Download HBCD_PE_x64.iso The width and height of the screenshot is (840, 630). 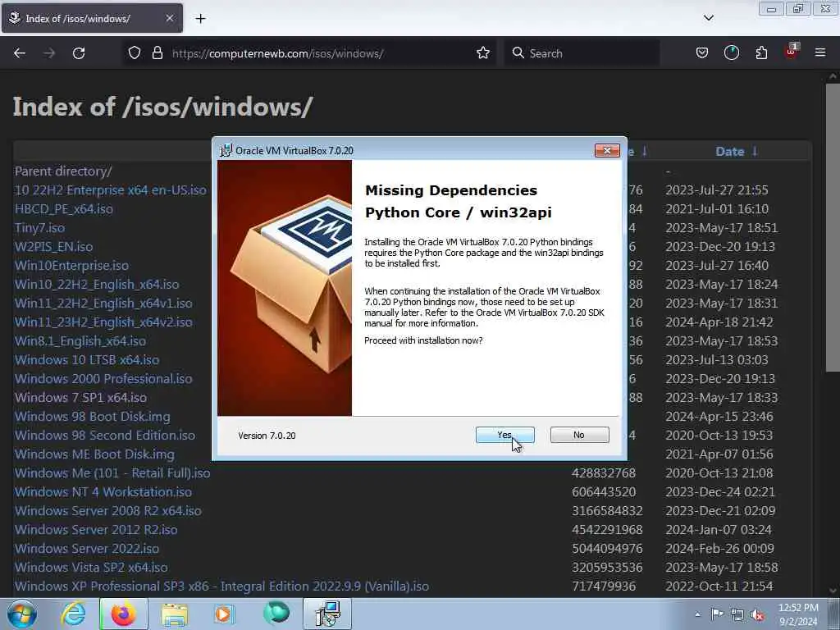[64, 209]
